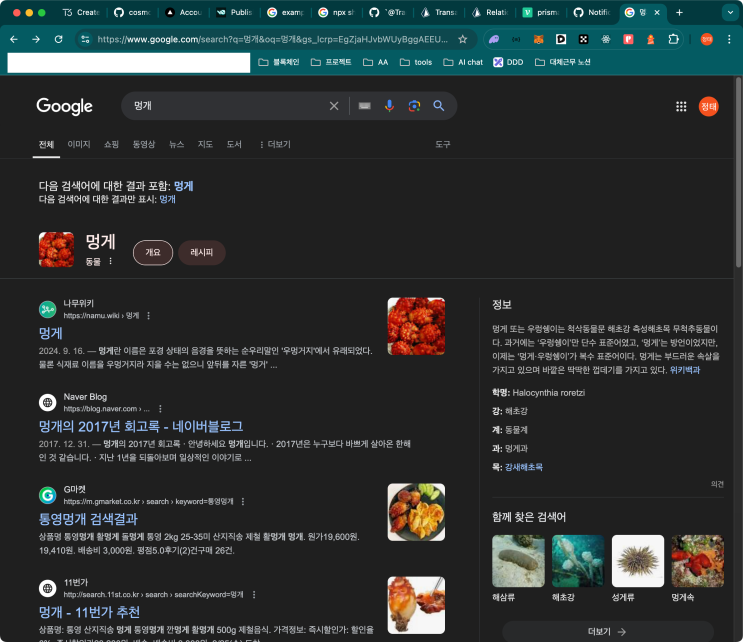Select the 레시피 chip
The image size is (743, 642).
(x=202, y=253)
